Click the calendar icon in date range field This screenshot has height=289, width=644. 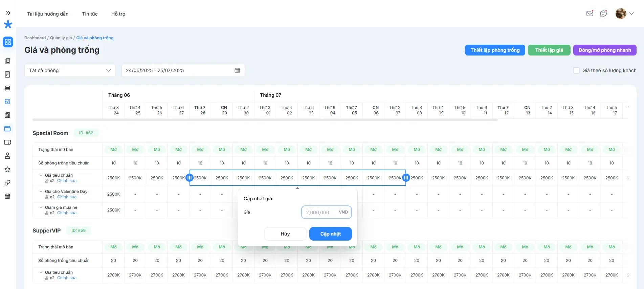(x=237, y=70)
